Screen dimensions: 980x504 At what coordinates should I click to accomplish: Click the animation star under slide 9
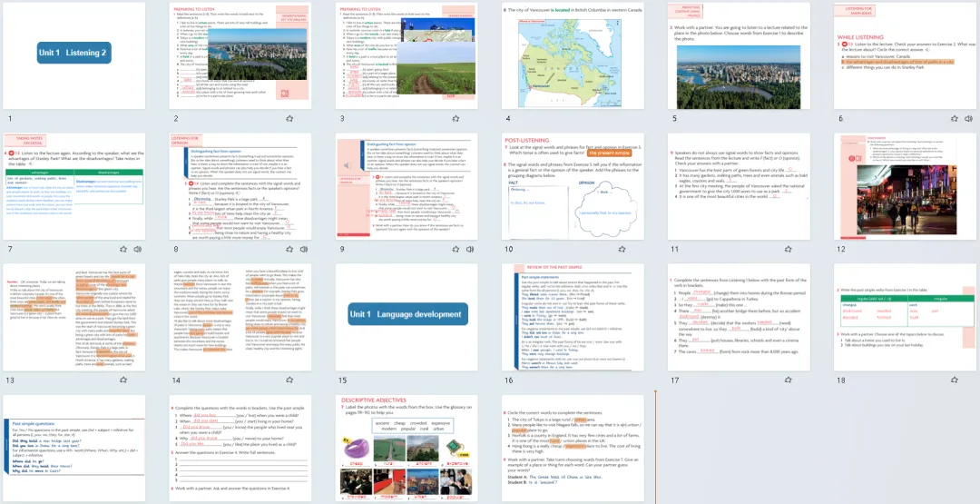coord(456,249)
